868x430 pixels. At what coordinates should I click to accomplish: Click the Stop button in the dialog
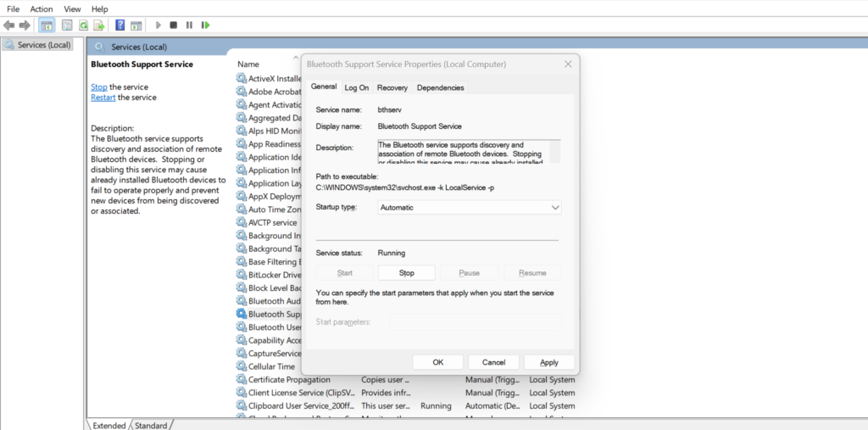tap(406, 272)
